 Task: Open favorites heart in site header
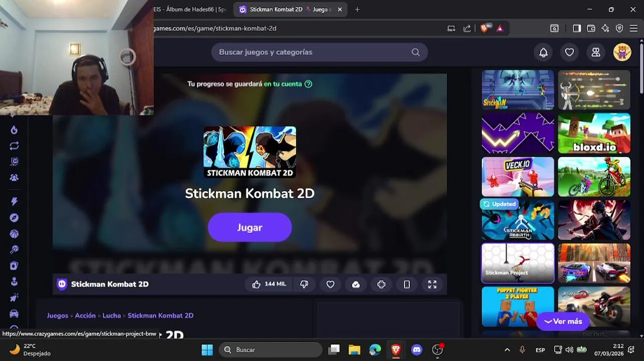(x=569, y=52)
